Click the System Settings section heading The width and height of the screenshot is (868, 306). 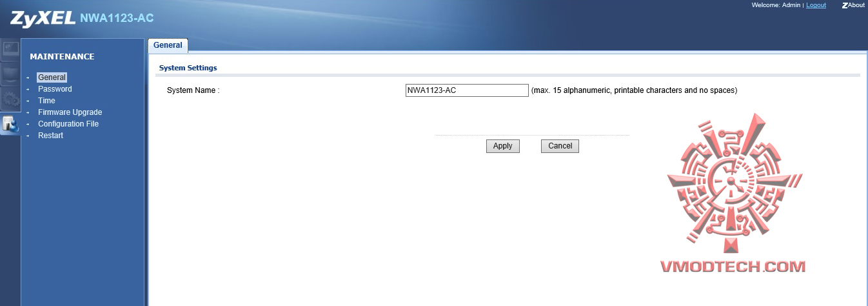[188, 68]
